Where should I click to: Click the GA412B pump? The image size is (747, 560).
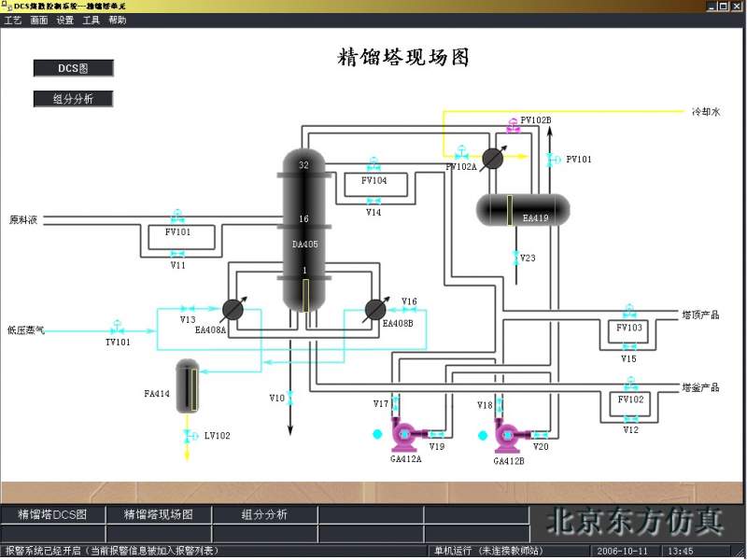pos(508,435)
